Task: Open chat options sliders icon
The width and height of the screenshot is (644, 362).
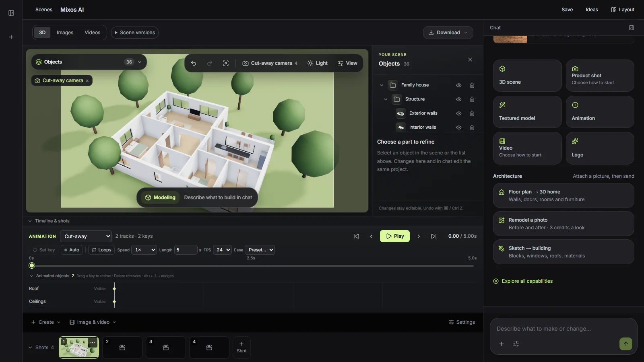Action: 516,344
